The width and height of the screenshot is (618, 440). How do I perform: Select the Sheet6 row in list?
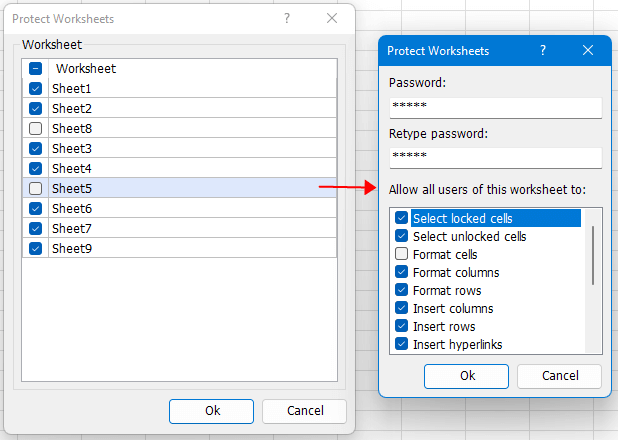click(180, 208)
